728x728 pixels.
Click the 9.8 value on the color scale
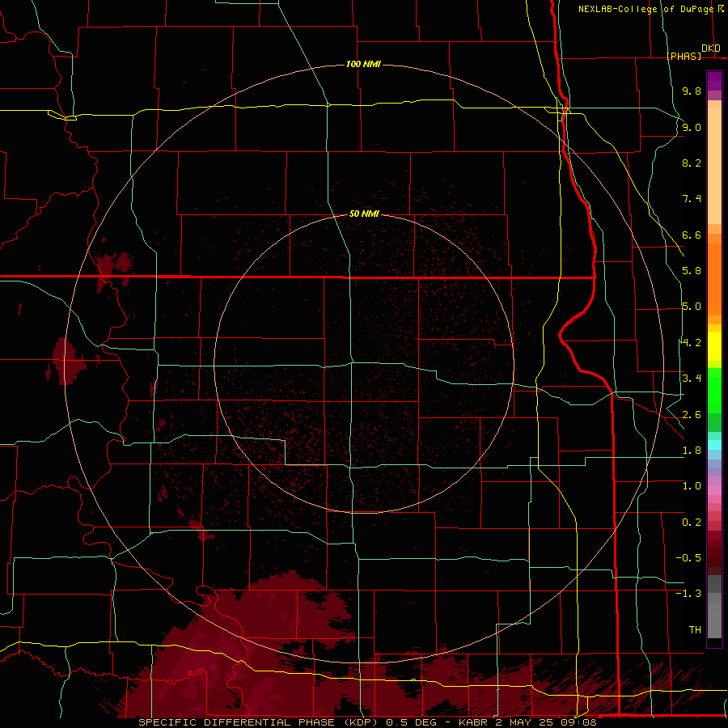pos(692,91)
